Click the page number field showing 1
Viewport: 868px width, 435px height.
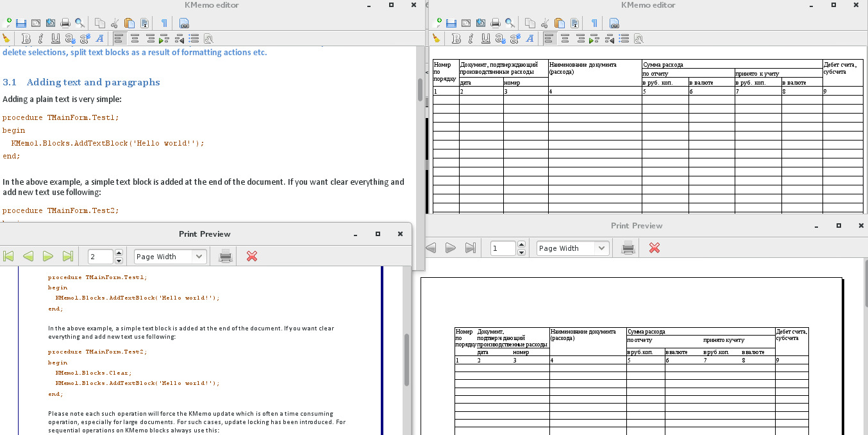[502, 248]
